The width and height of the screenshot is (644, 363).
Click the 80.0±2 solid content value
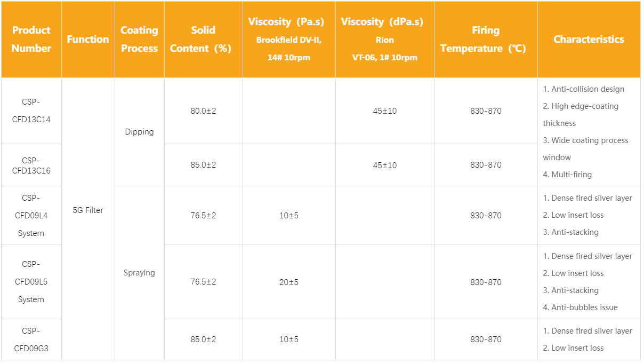tap(203, 111)
